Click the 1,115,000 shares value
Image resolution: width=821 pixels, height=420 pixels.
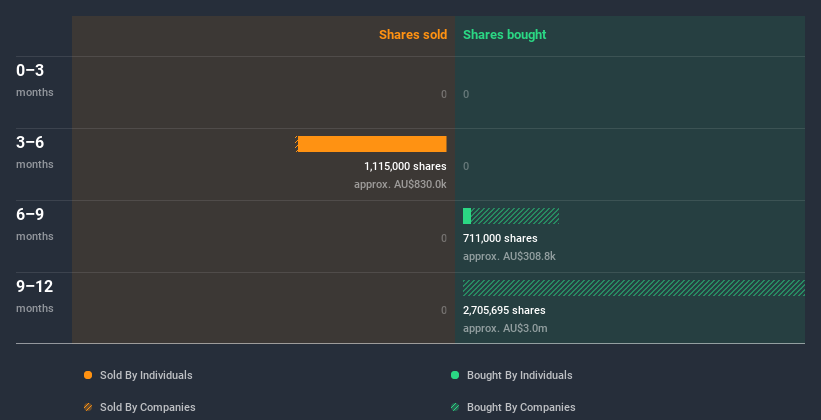(405, 167)
